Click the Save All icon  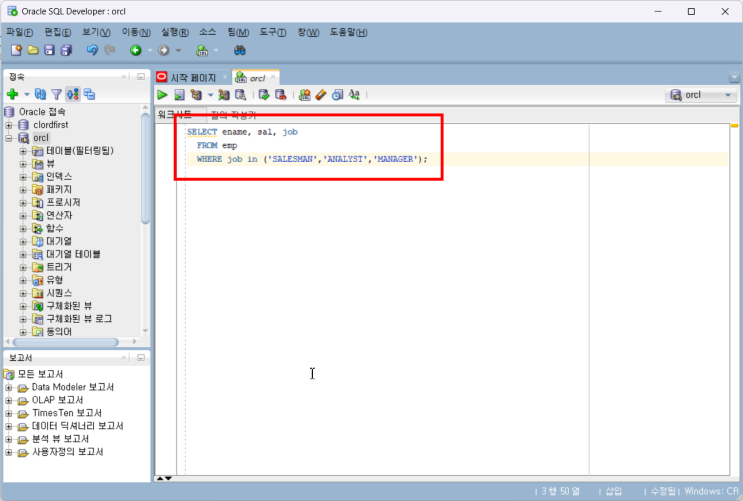click(66, 50)
